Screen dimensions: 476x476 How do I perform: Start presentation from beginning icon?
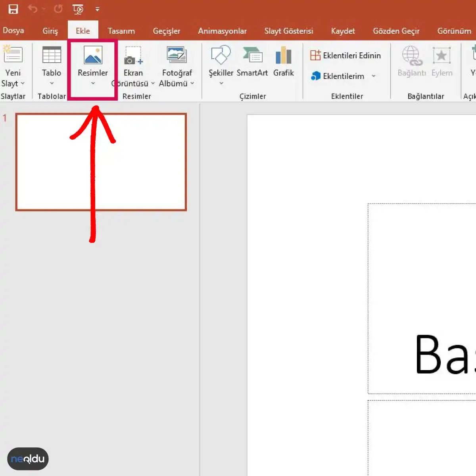point(78,9)
